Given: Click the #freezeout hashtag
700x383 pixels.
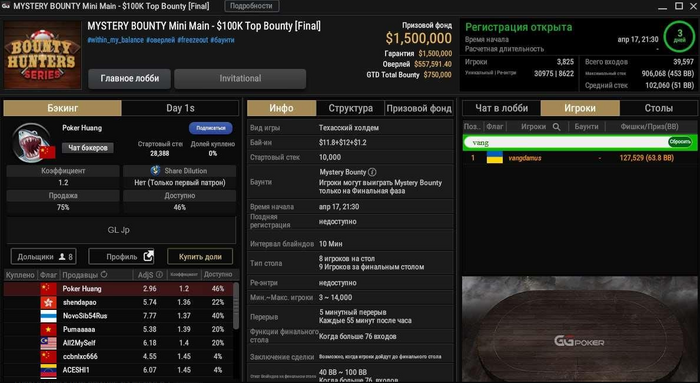Looking at the screenshot, I should 192,40.
